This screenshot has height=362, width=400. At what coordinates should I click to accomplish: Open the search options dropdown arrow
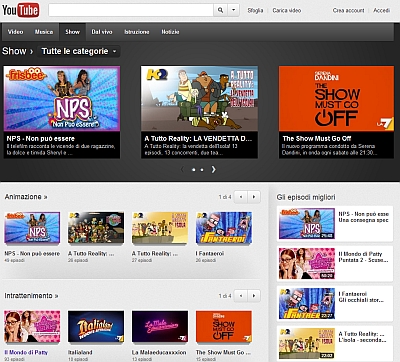tap(233, 10)
